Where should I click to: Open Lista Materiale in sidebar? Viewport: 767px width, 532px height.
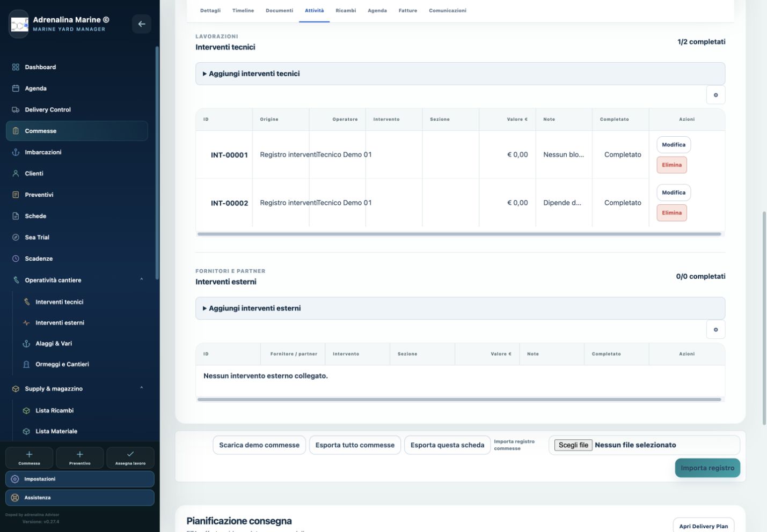tap(82, 431)
